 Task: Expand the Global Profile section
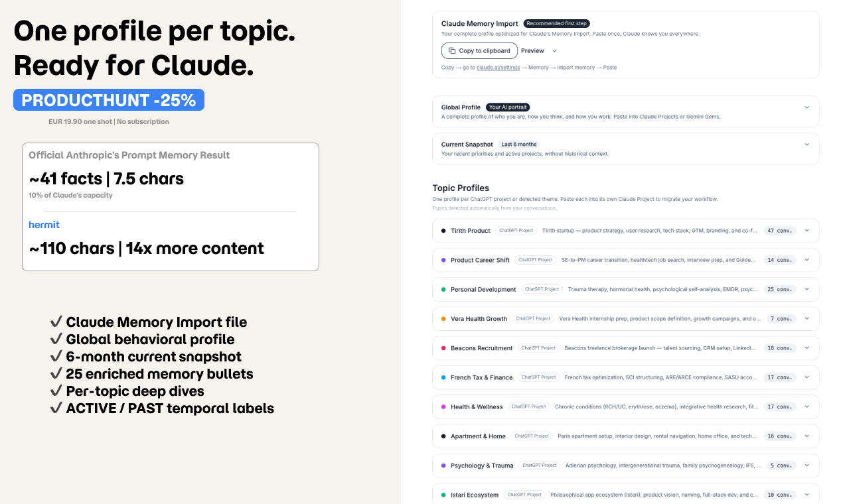(806, 107)
